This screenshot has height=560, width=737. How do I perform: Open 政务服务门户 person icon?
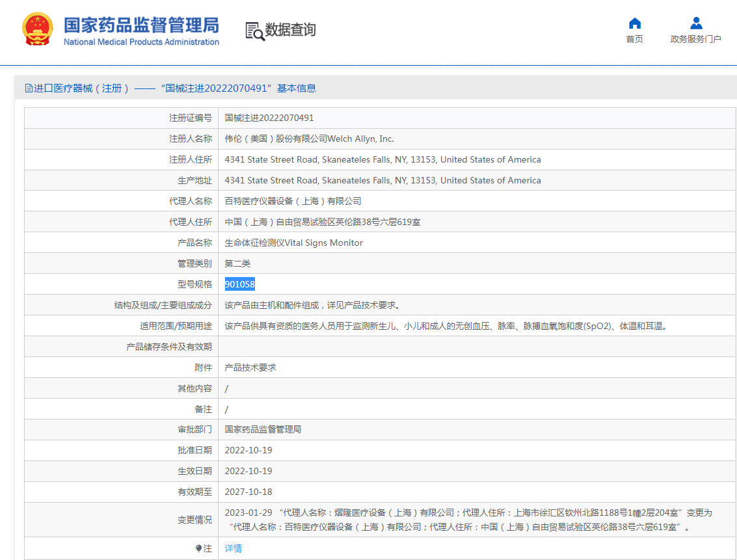coord(696,23)
